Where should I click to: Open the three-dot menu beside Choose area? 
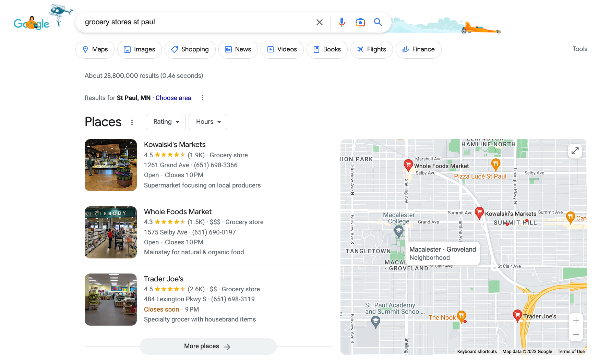pyautogui.click(x=203, y=98)
